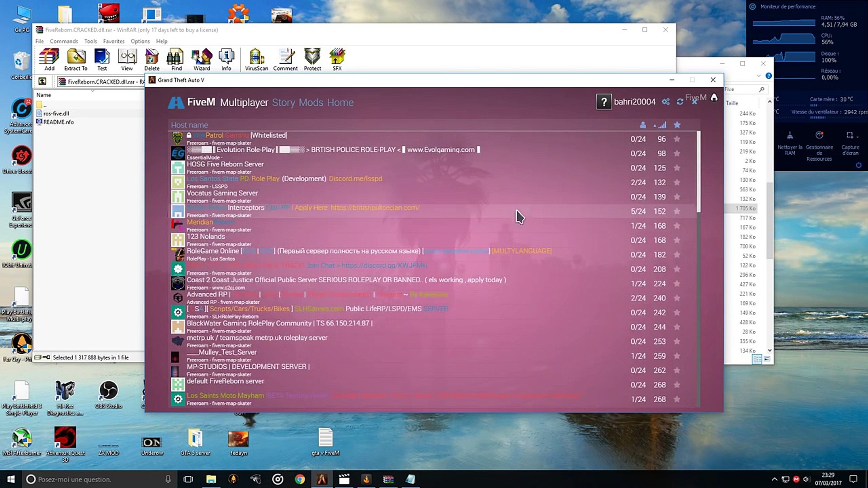
Task: Switch to FiveM Story tab
Action: (283, 103)
